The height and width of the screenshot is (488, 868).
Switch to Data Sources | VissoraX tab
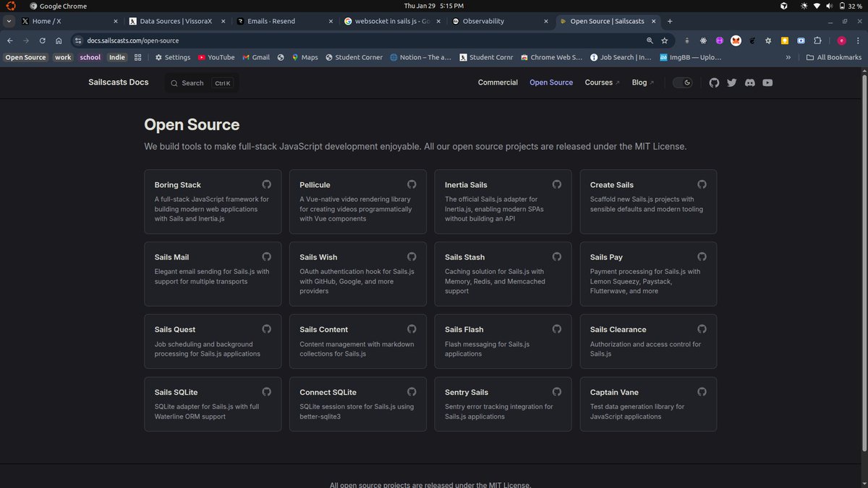[x=177, y=21]
